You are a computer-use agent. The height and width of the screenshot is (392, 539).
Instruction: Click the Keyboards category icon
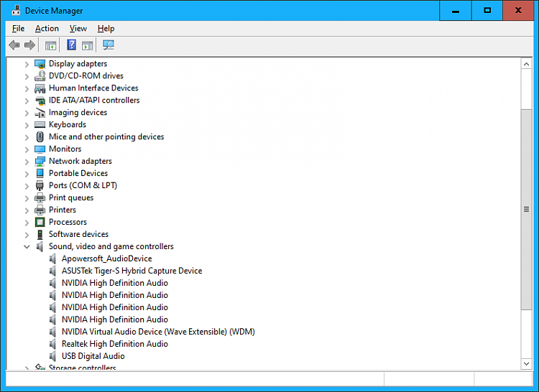point(40,125)
